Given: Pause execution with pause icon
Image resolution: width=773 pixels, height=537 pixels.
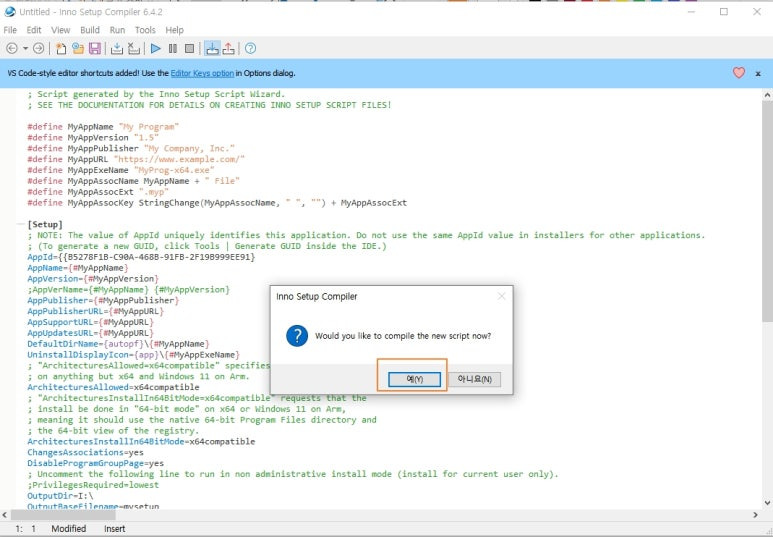Looking at the screenshot, I should (x=173, y=48).
